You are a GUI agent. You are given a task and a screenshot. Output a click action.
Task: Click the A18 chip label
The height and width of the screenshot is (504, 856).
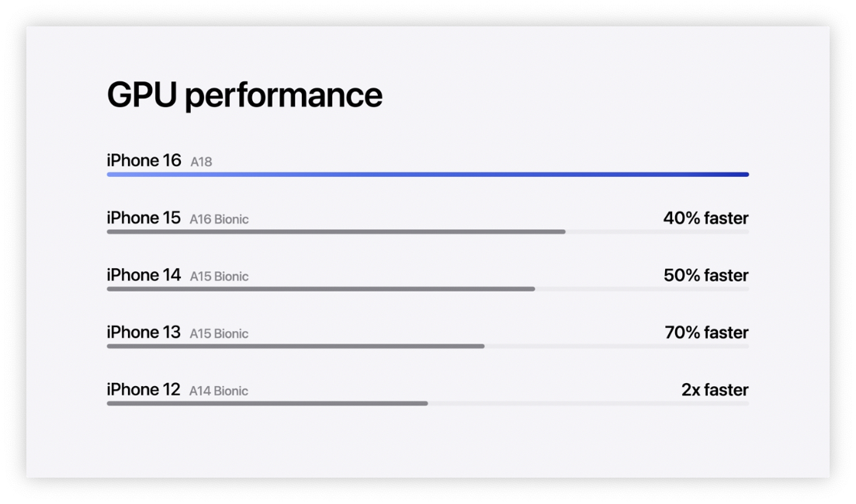point(201,162)
